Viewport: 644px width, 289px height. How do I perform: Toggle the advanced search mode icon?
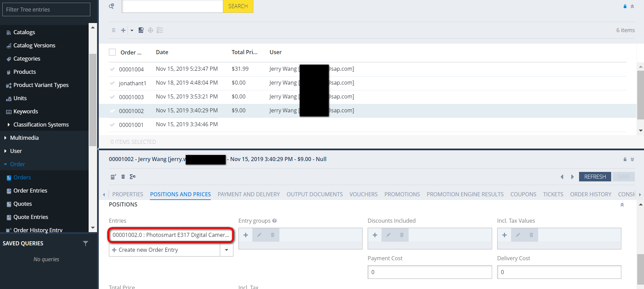pyautogui.click(x=111, y=6)
